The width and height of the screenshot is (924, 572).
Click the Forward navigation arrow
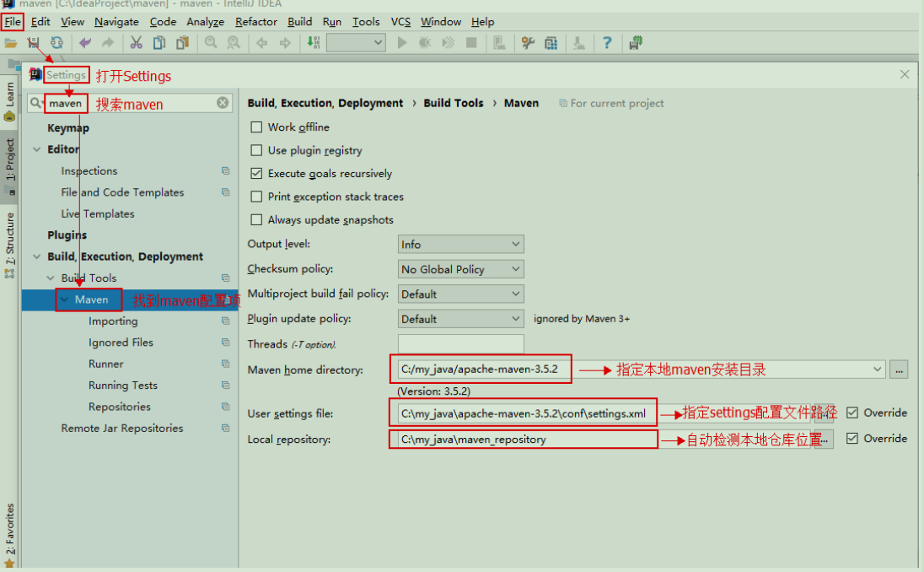point(285,43)
